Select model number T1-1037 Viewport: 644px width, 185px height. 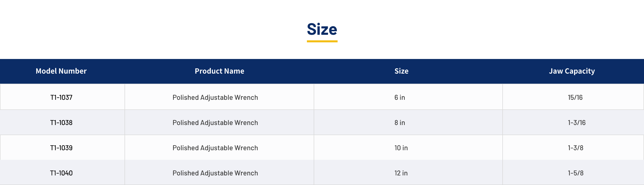61,98
